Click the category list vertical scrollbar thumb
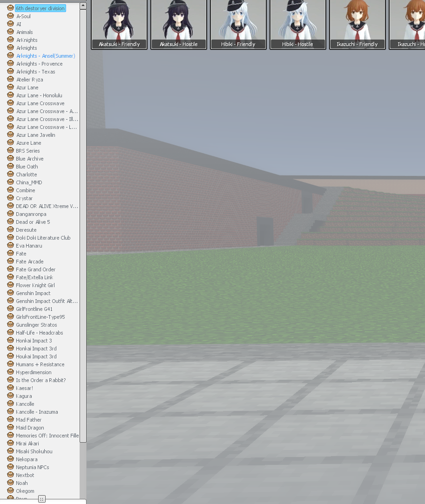 point(83,226)
